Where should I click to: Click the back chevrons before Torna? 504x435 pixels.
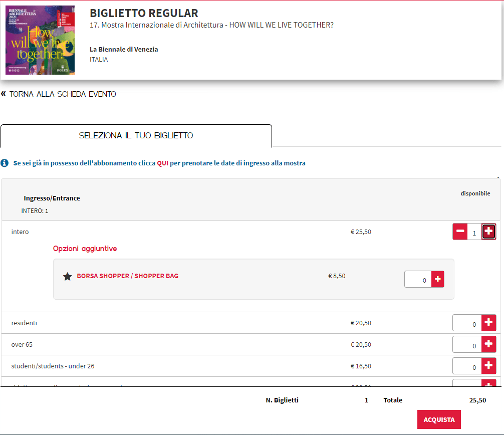(4, 94)
